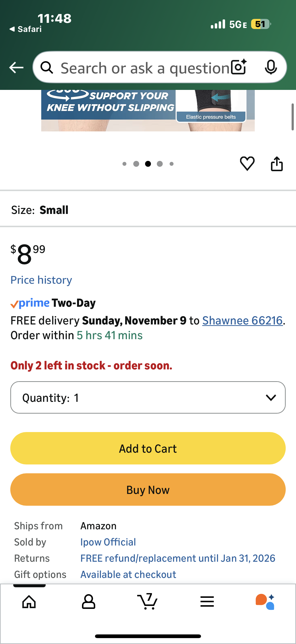Open the Price history link
The width and height of the screenshot is (296, 644).
(x=41, y=280)
